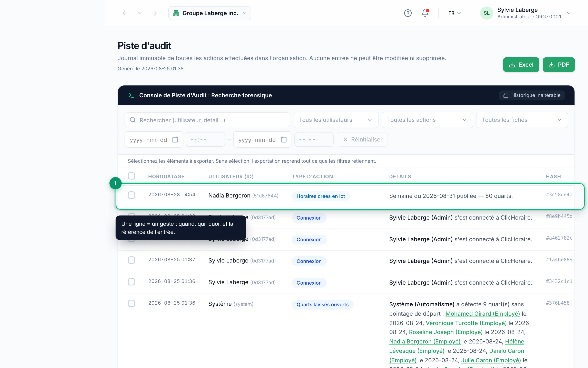Click the console terminal prompt icon
This screenshot has height=368, width=588.
pyautogui.click(x=131, y=95)
